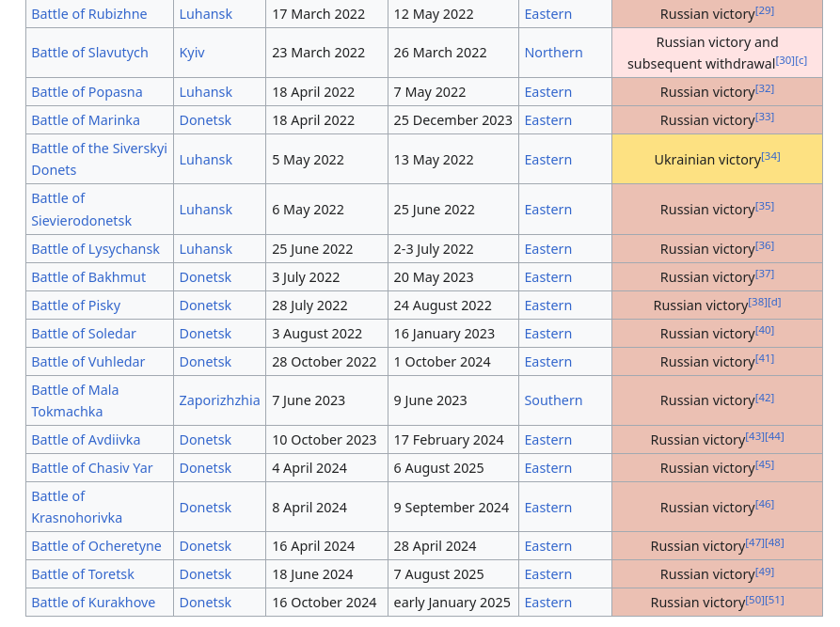840x627 pixels.
Task: Open footnote [c] in Slavutych row
Action: point(800,60)
